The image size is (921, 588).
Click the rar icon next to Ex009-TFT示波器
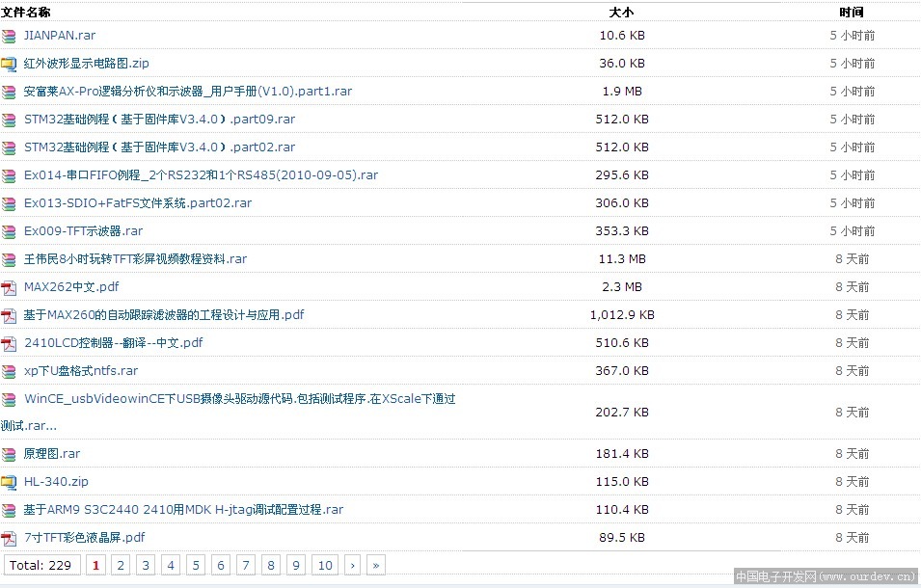[9, 231]
